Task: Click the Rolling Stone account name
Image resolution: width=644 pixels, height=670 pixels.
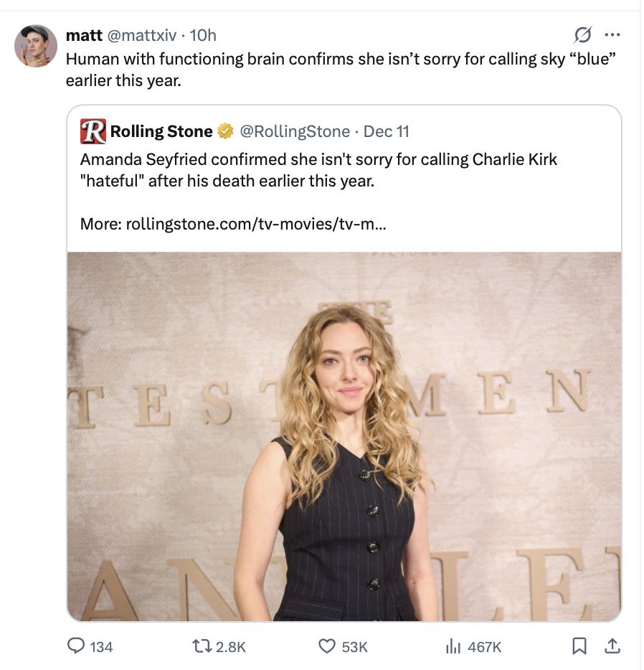Action: (161, 131)
